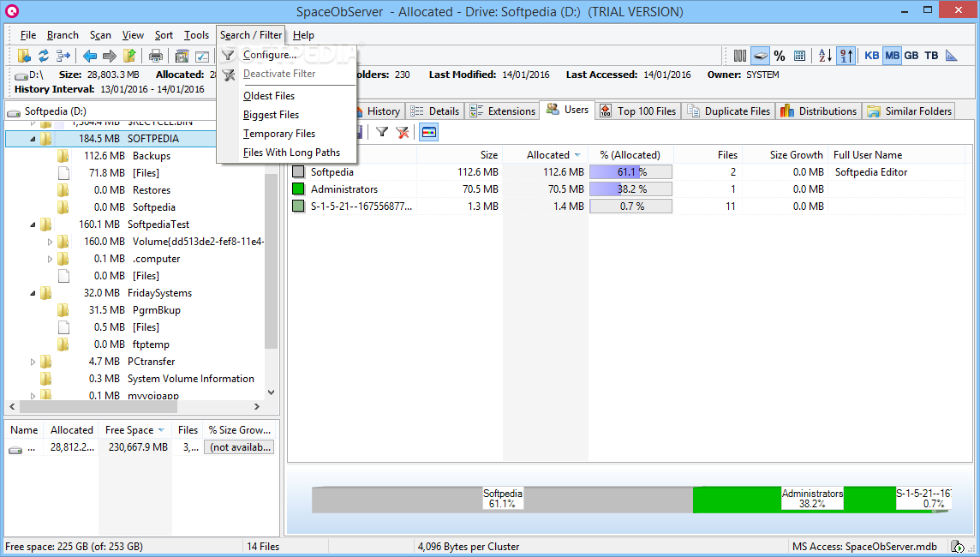Click the file count grid icon
The height and width of the screenshot is (557, 980).
pos(799,56)
